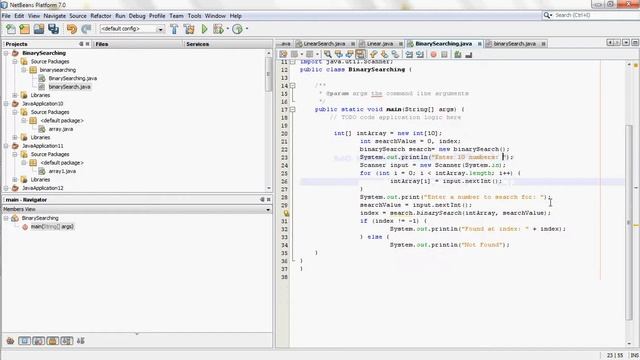Toggle Previous Bookmark in editor toolbar
The width and height of the screenshot is (640, 360).
click(373, 54)
